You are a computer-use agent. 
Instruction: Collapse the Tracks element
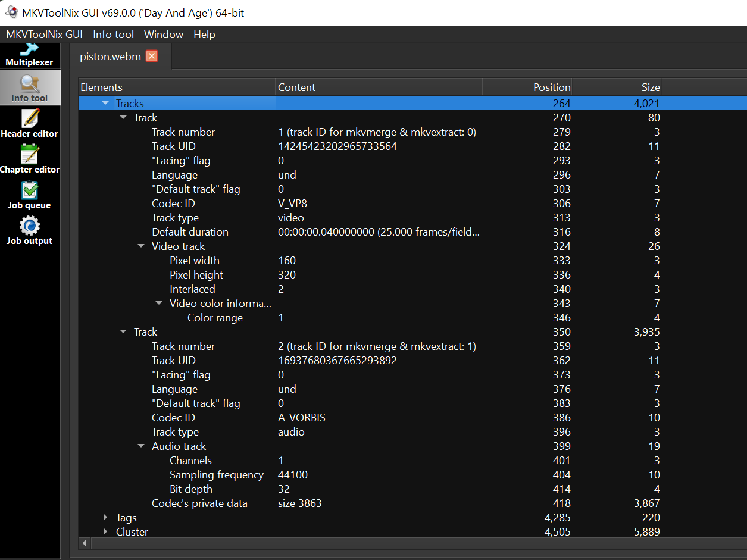click(105, 104)
